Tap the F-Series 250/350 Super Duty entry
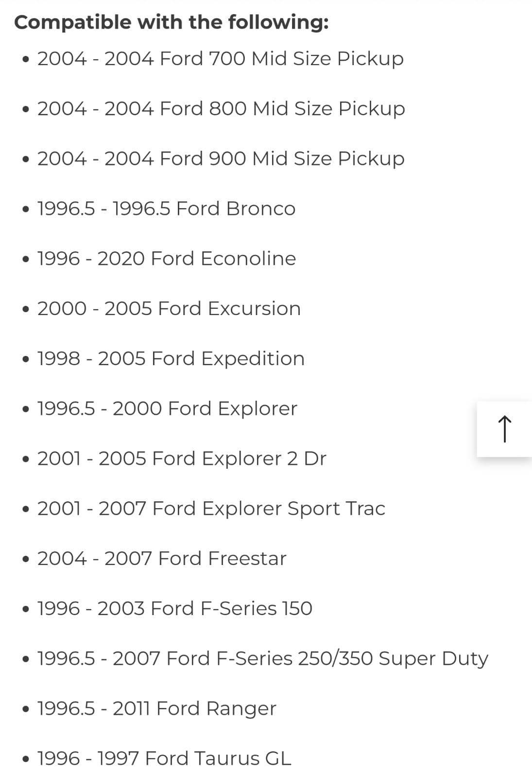The image size is (532, 778). coord(262,659)
